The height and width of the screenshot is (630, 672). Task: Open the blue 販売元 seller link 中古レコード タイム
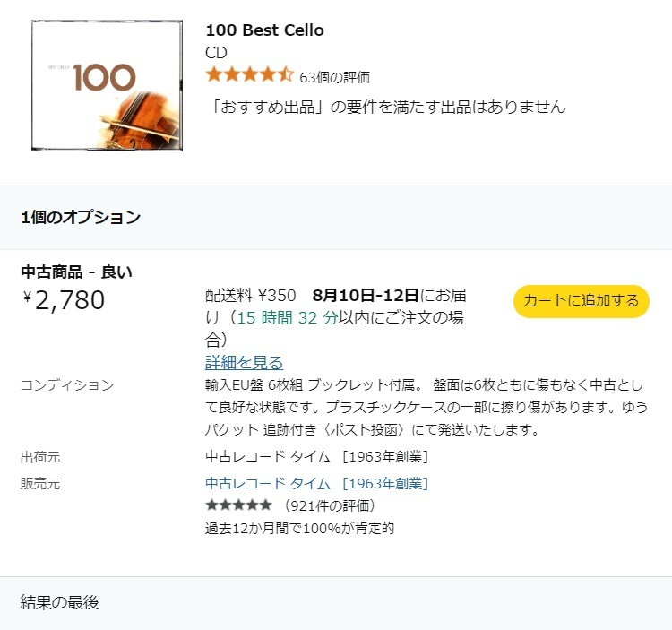[316, 484]
